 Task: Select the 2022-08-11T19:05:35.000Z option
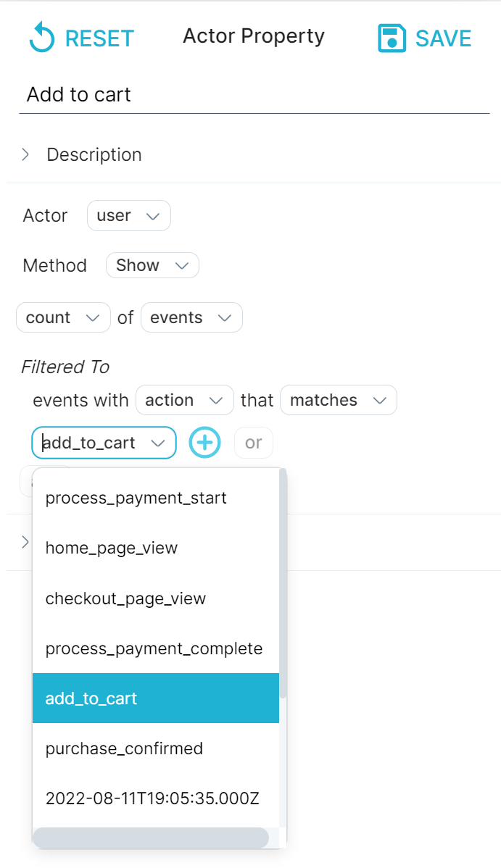tap(156, 798)
